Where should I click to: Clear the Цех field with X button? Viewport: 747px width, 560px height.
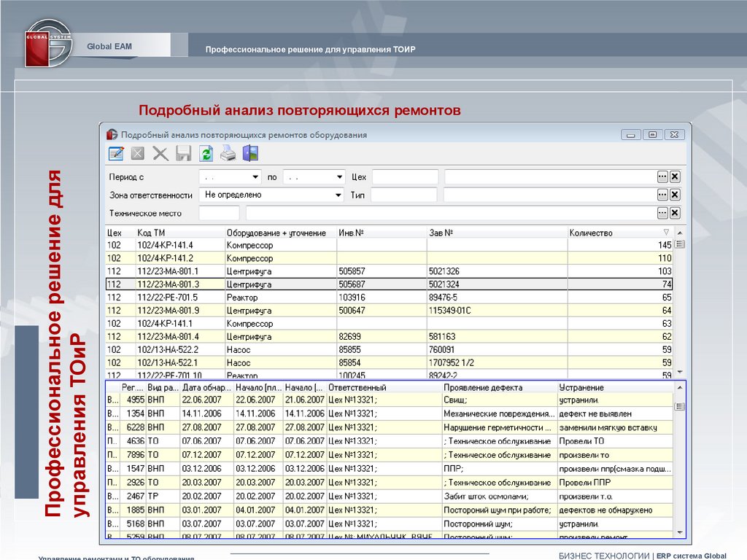[675, 176]
